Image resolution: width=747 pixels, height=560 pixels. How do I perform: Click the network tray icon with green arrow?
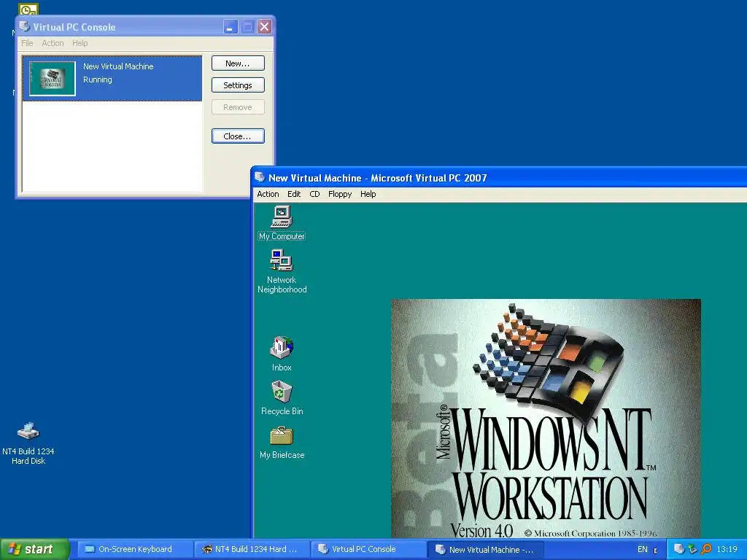692,549
